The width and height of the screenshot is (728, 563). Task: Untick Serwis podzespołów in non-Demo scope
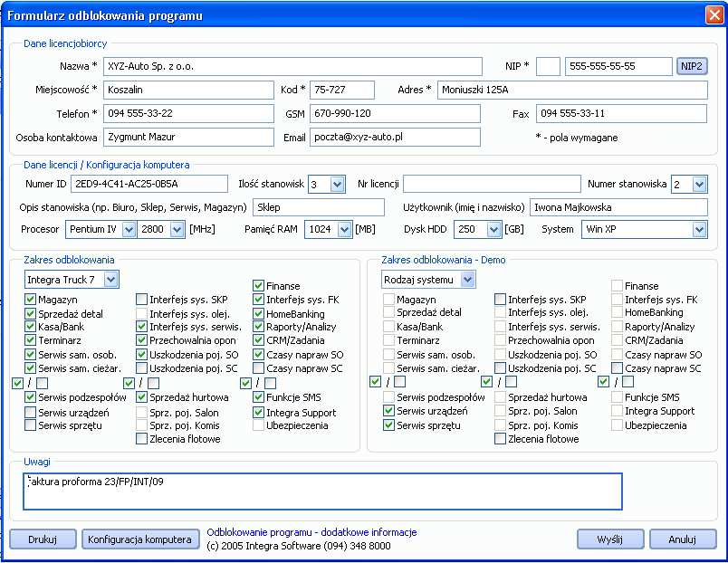coord(30,397)
